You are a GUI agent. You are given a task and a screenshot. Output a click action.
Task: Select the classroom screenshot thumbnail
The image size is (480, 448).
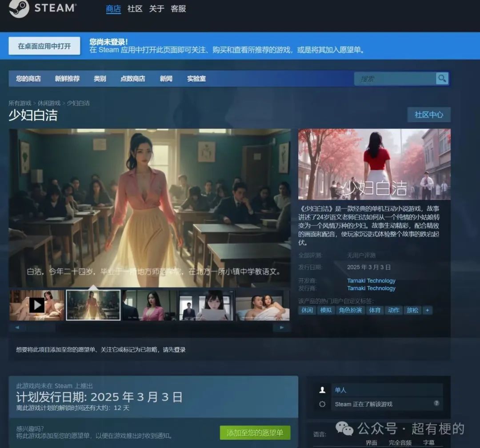click(93, 305)
